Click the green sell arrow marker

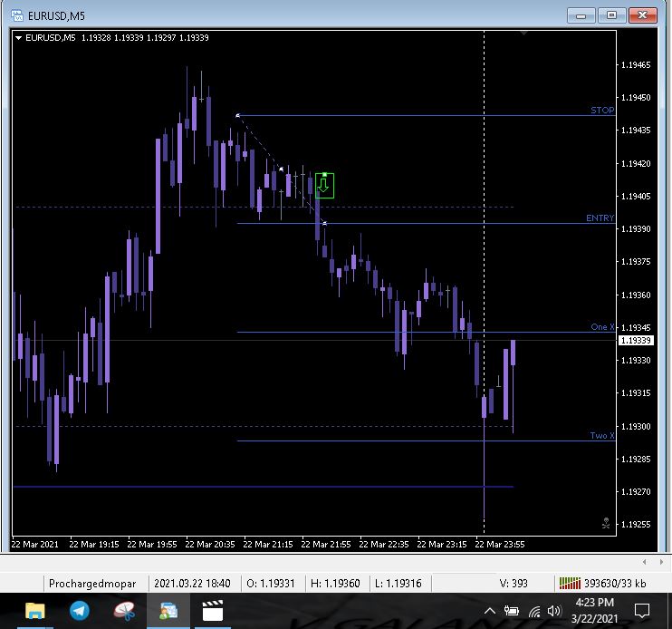pyautogui.click(x=324, y=186)
